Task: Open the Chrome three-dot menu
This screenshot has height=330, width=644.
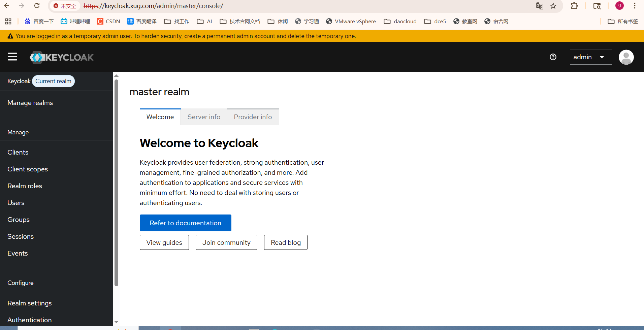Action: [x=635, y=6]
